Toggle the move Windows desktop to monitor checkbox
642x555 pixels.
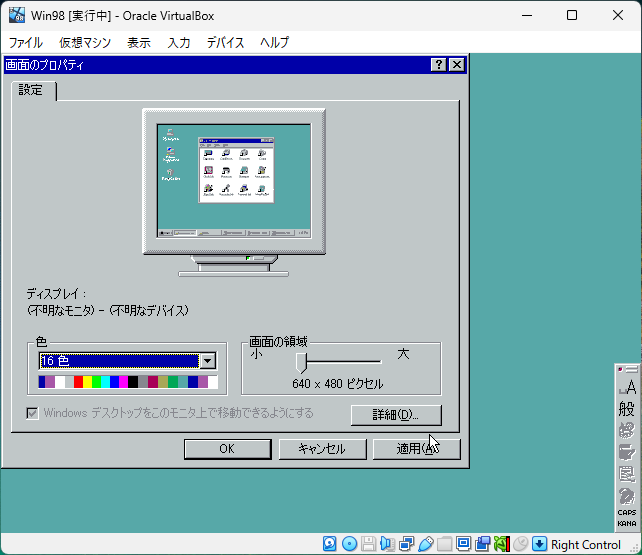click(33, 413)
